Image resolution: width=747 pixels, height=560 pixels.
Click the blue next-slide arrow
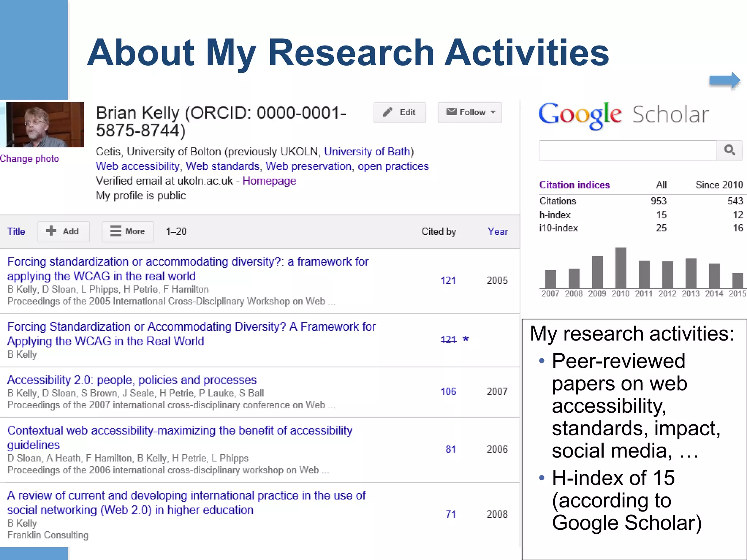click(724, 81)
